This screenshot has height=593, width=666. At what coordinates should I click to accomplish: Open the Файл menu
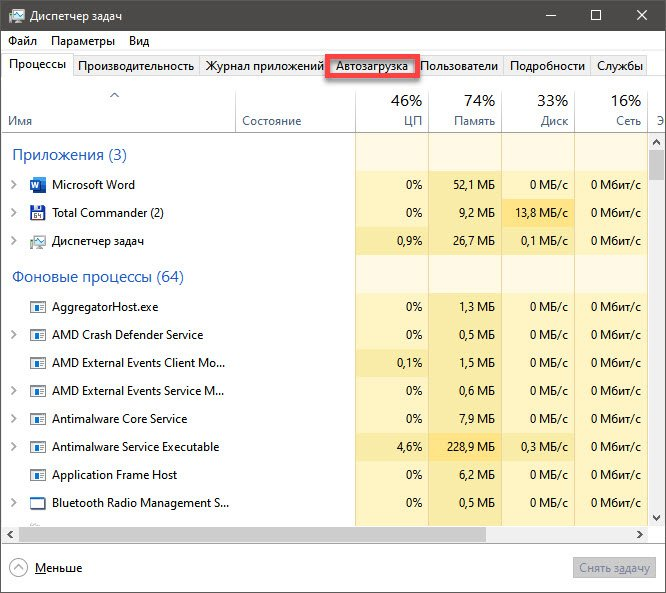[x=23, y=41]
